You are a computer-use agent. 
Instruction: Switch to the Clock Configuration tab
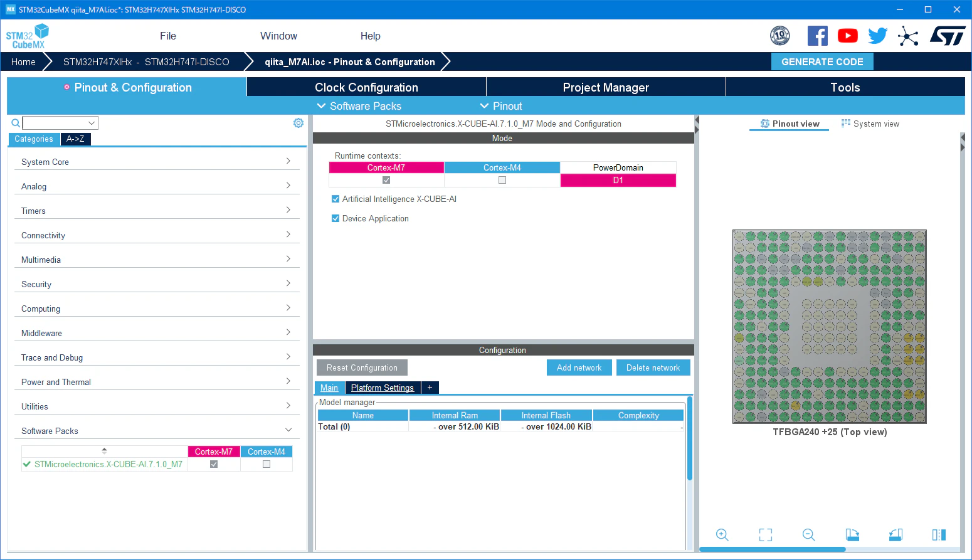click(x=366, y=87)
